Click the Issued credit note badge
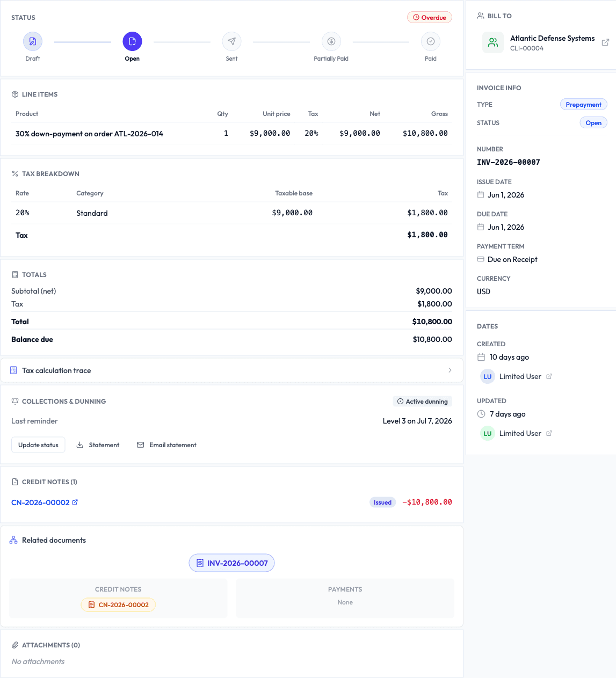Viewport: 616px width, 678px height. click(382, 502)
